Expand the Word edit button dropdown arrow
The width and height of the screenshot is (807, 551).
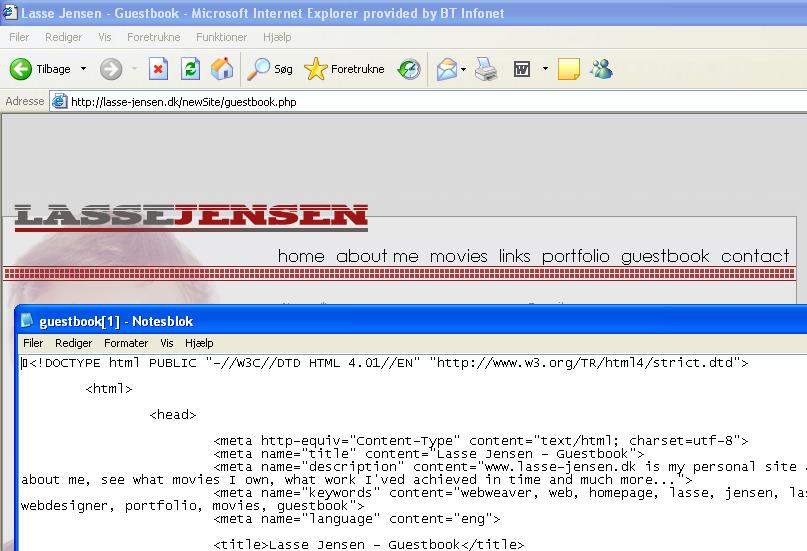(x=545, y=69)
